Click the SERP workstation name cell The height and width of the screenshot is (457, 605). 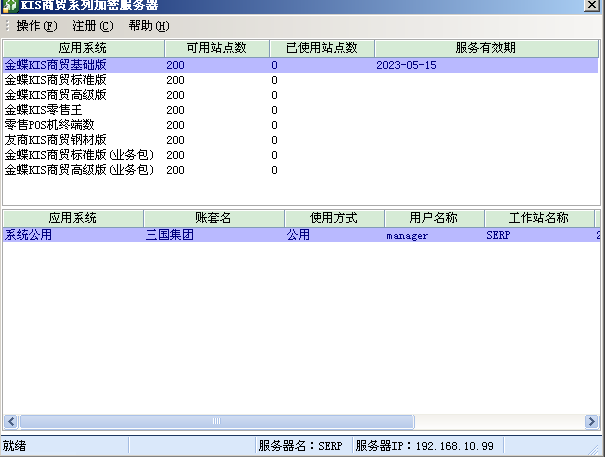tap(498, 235)
